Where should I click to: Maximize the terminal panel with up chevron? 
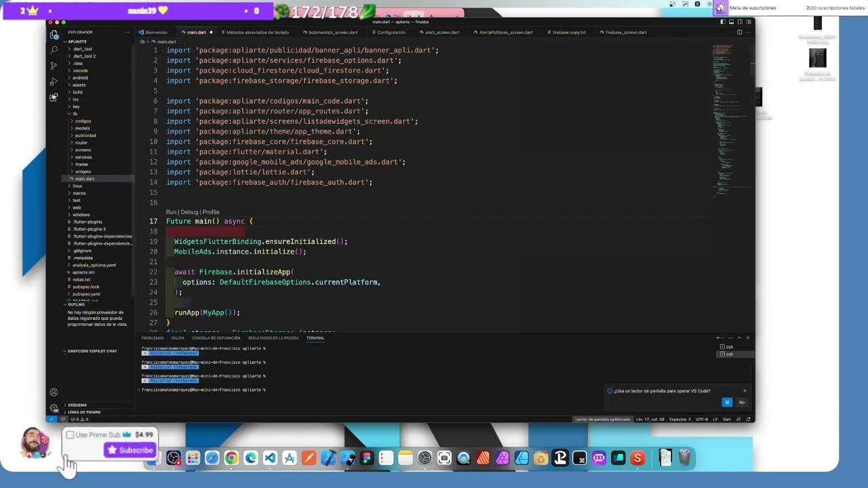tap(741, 338)
